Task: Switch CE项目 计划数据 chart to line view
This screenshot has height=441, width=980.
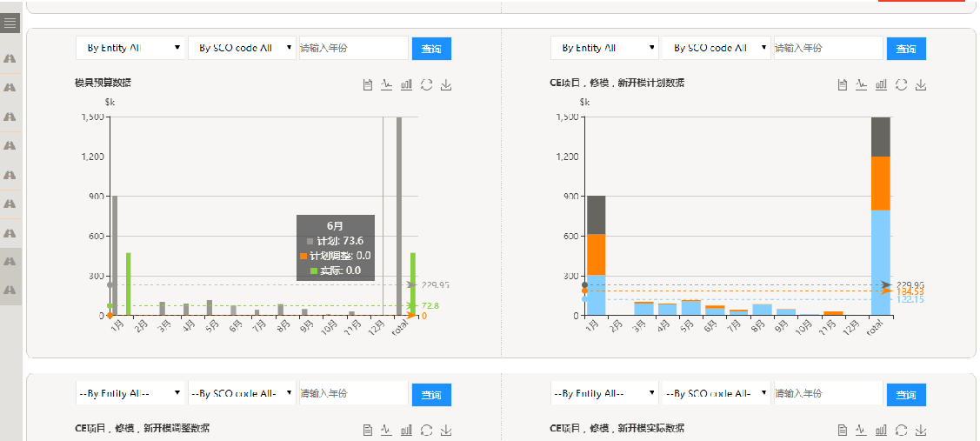Action: (x=862, y=84)
